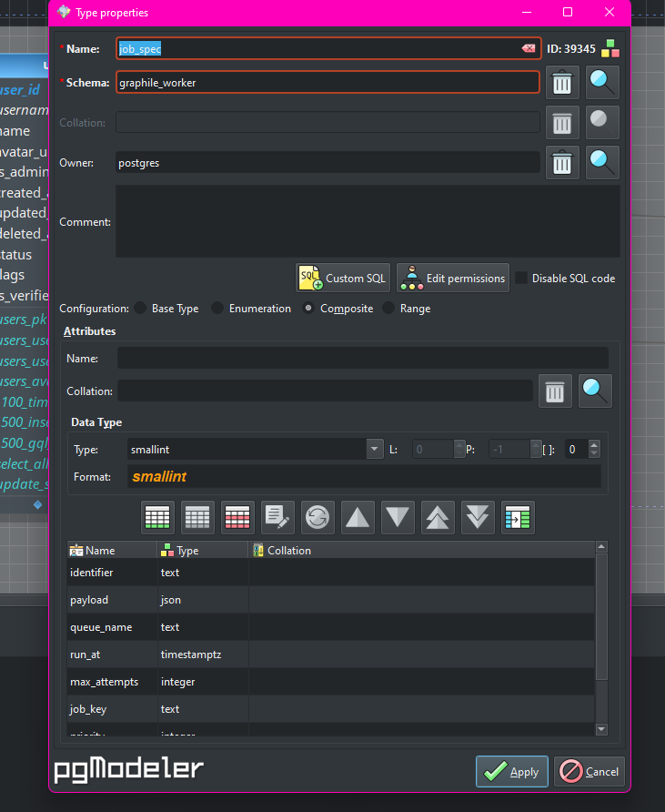Click into the Comment text area
The image size is (665, 812).
[x=368, y=221]
